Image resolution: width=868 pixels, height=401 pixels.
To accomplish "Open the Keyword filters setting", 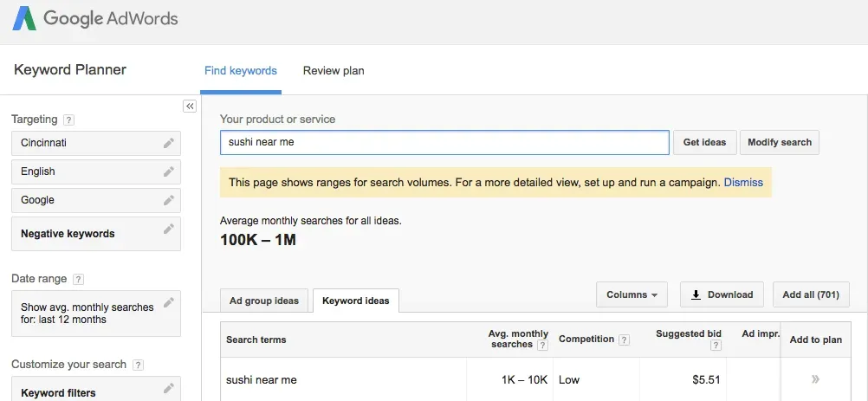I will [96, 389].
